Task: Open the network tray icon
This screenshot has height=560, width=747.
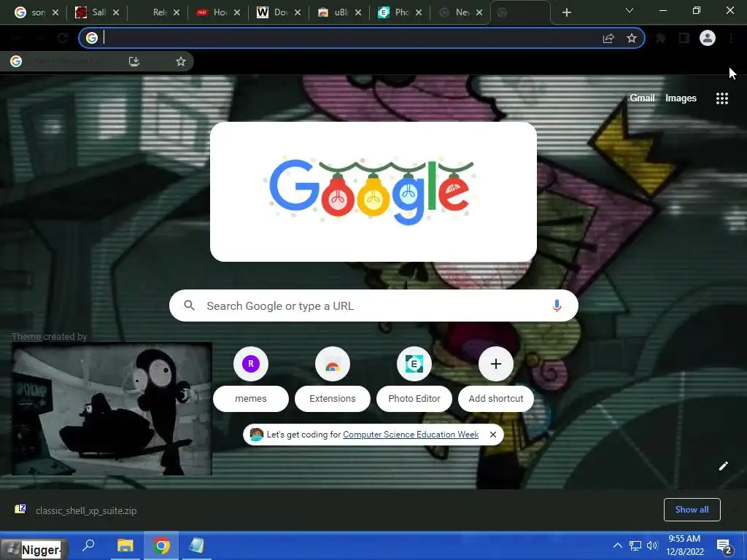Action: pyautogui.click(x=635, y=545)
